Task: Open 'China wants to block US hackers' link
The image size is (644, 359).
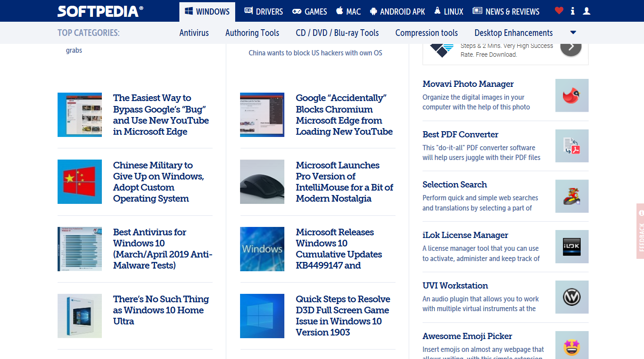Action: coord(315,53)
